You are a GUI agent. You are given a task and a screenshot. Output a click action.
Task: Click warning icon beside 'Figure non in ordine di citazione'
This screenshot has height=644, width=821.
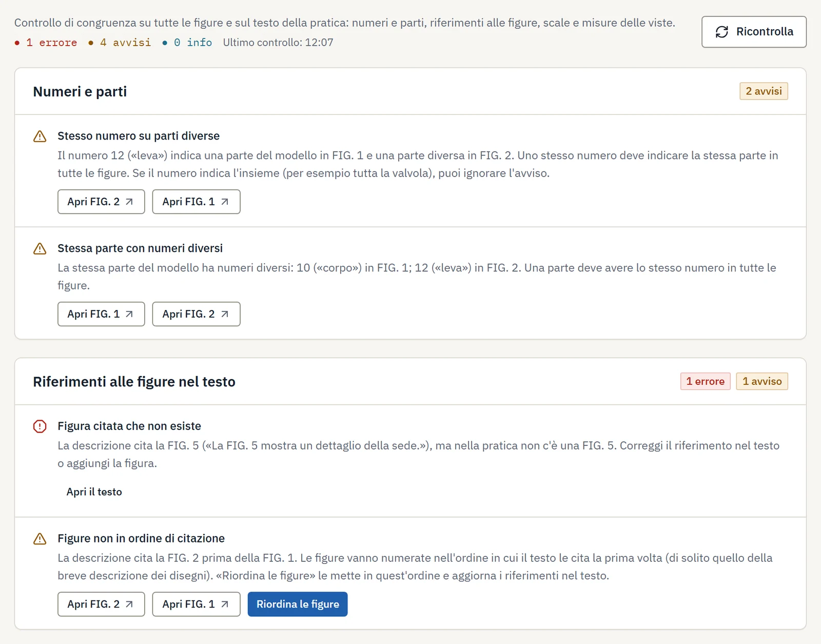coord(40,539)
